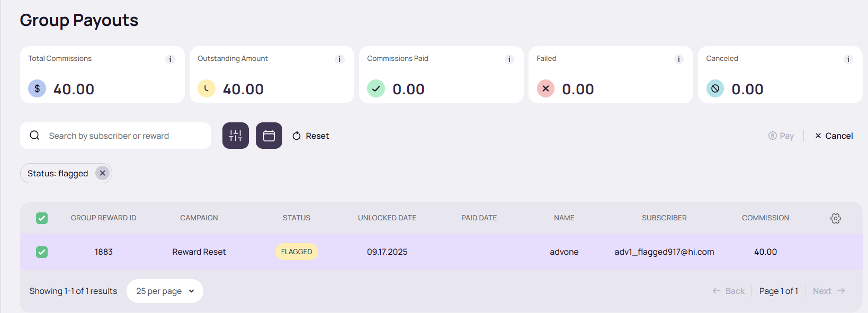
Task: Go to Next page of results
Action: (829, 291)
